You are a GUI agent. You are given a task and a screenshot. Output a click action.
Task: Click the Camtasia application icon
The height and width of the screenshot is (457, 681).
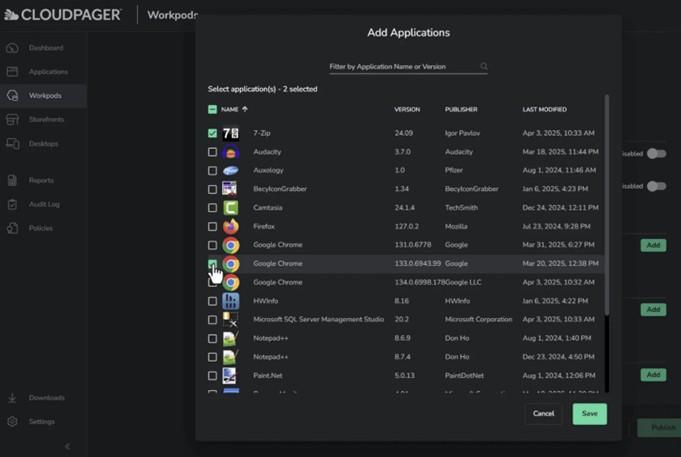pos(230,208)
